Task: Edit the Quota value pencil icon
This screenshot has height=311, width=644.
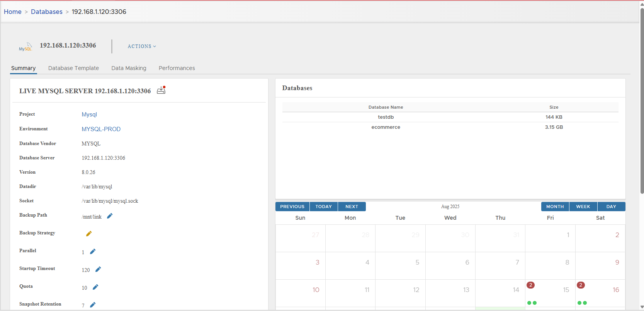Action: coord(95,287)
